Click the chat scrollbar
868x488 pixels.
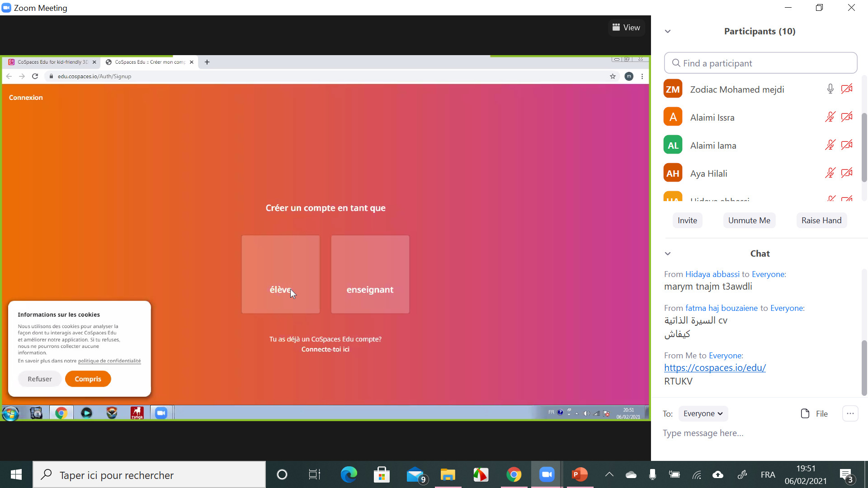[x=864, y=368]
